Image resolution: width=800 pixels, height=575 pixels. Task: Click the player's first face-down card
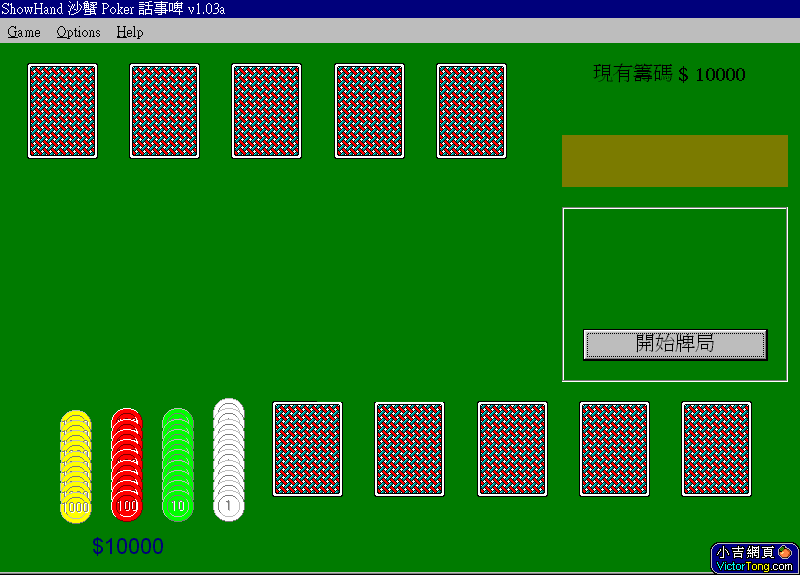point(308,449)
